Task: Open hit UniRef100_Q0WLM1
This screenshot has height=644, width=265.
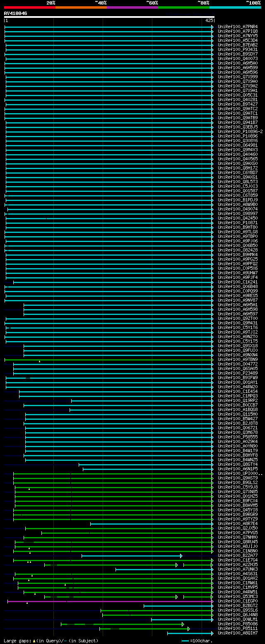Action: click(238, 620)
